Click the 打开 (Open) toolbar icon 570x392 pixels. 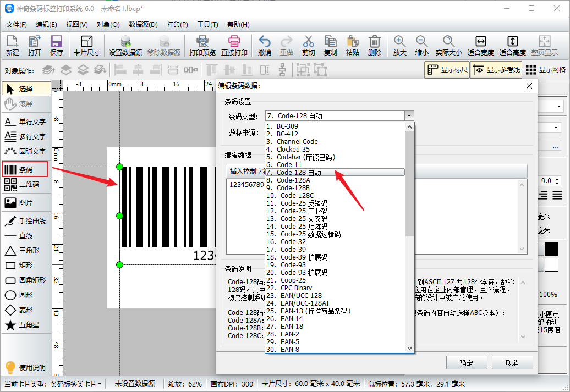pos(35,46)
